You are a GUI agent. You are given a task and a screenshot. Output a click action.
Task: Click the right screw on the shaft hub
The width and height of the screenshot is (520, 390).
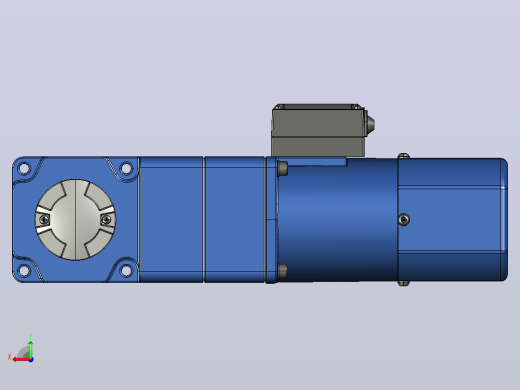tap(106, 220)
